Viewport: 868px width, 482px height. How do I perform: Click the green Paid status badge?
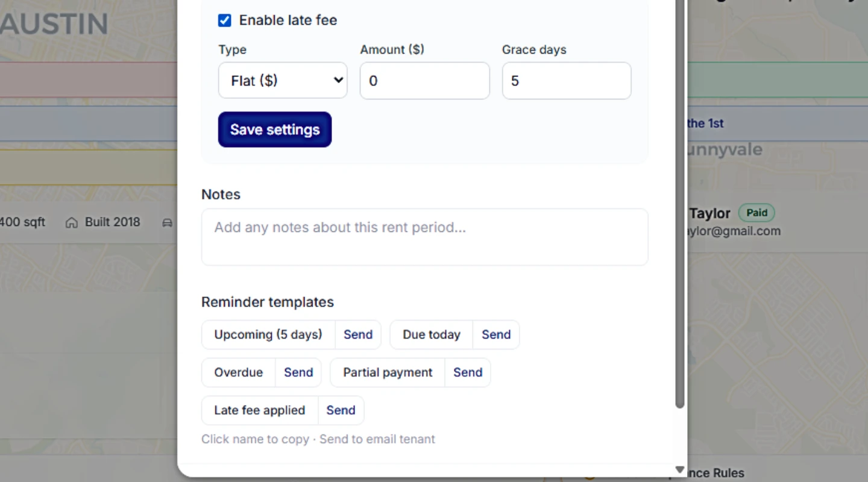[x=756, y=213]
